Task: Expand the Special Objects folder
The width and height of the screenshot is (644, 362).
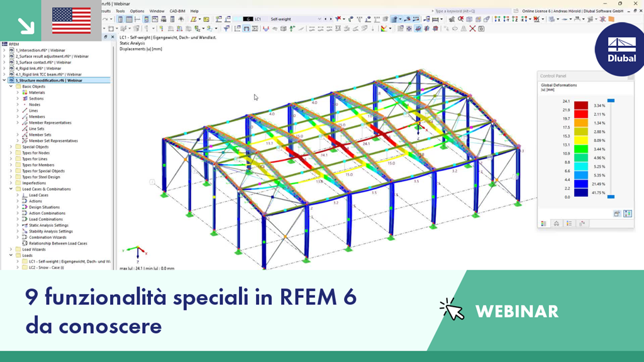Action: (x=11, y=147)
